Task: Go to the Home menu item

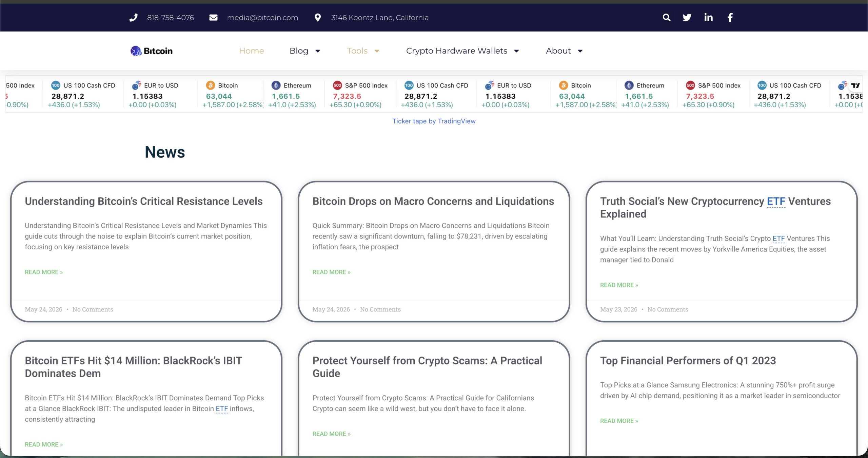Action: click(252, 51)
